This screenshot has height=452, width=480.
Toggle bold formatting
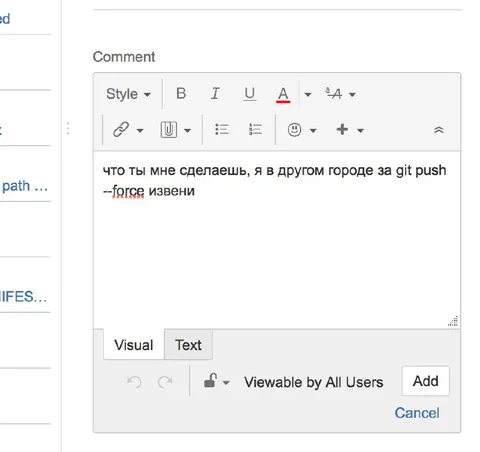pyautogui.click(x=181, y=94)
